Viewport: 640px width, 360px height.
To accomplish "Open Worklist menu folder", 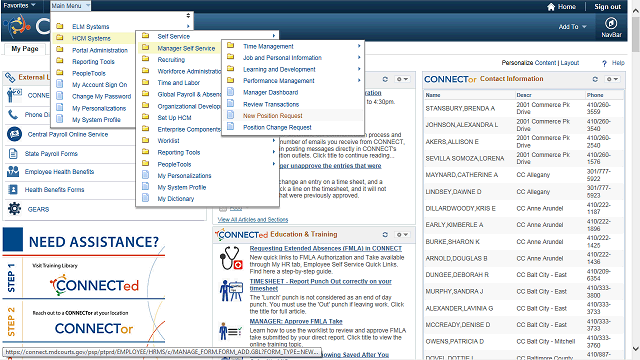I will tap(168, 140).
